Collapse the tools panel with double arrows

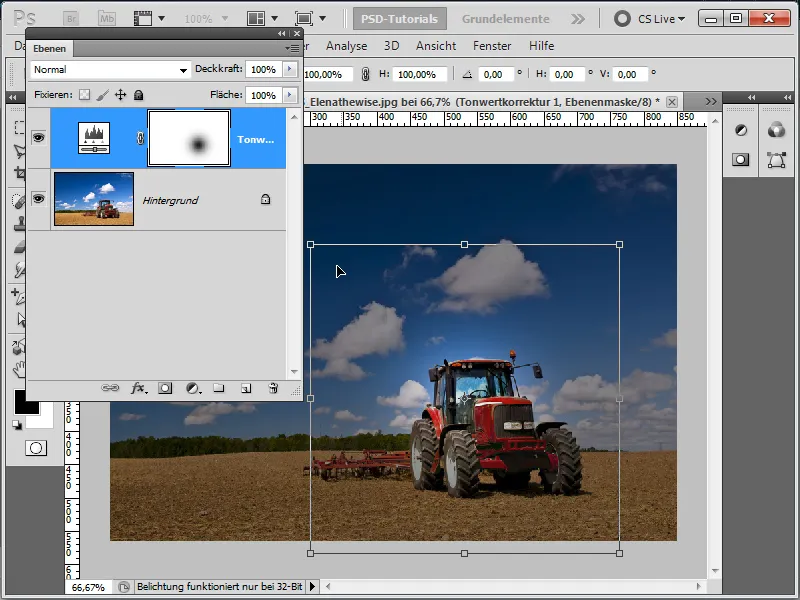(13, 97)
